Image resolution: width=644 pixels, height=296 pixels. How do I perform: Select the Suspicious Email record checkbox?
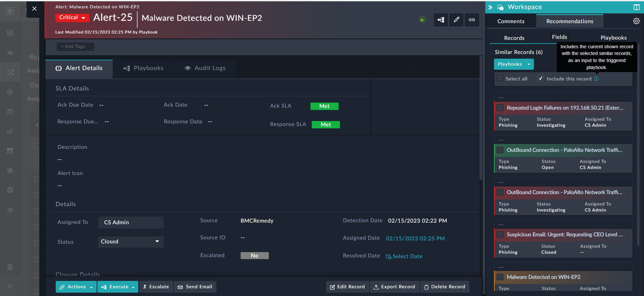pyautogui.click(x=500, y=234)
